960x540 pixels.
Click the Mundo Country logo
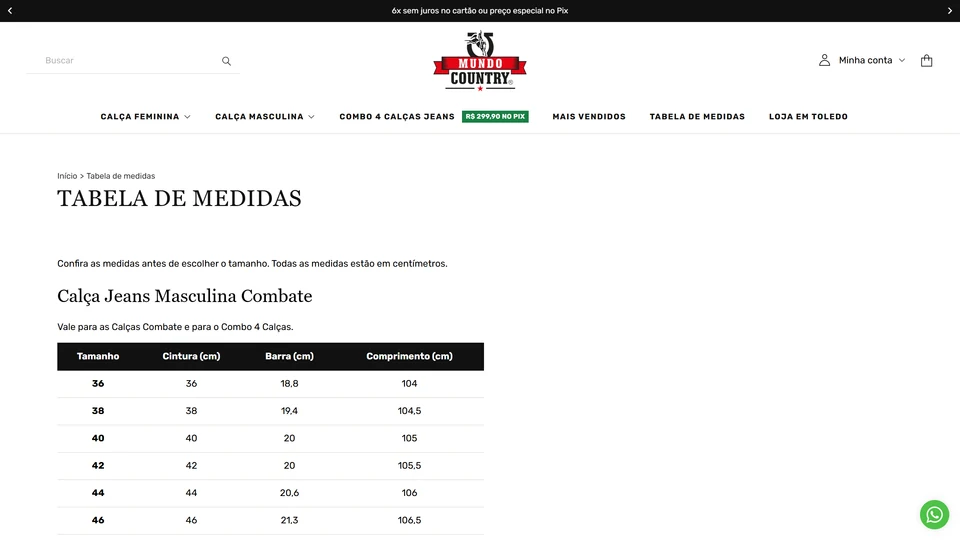click(x=480, y=61)
